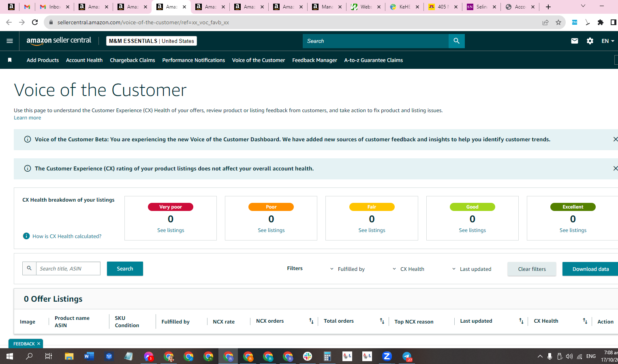The height and width of the screenshot is (364, 618).
Task: Open Performance Notifications from the navigation bar
Action: pyautogui.click(x=194, y=60)
